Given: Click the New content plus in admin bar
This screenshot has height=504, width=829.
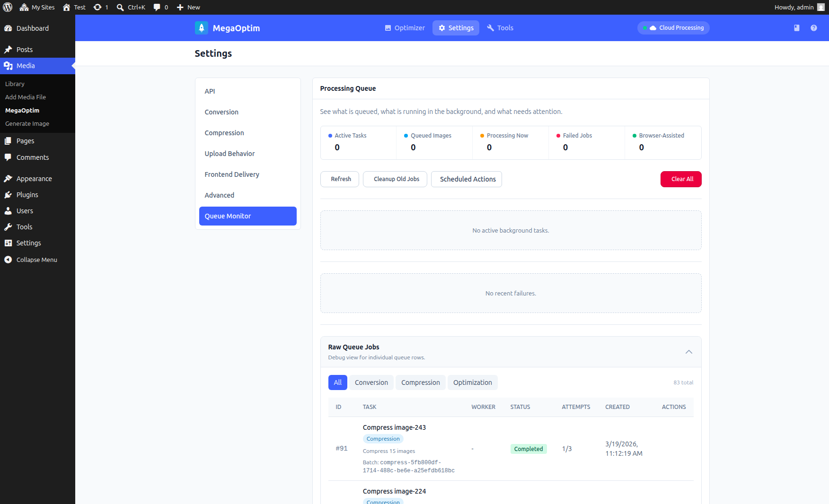Looking at the screenshot, I should pos(188,7).
